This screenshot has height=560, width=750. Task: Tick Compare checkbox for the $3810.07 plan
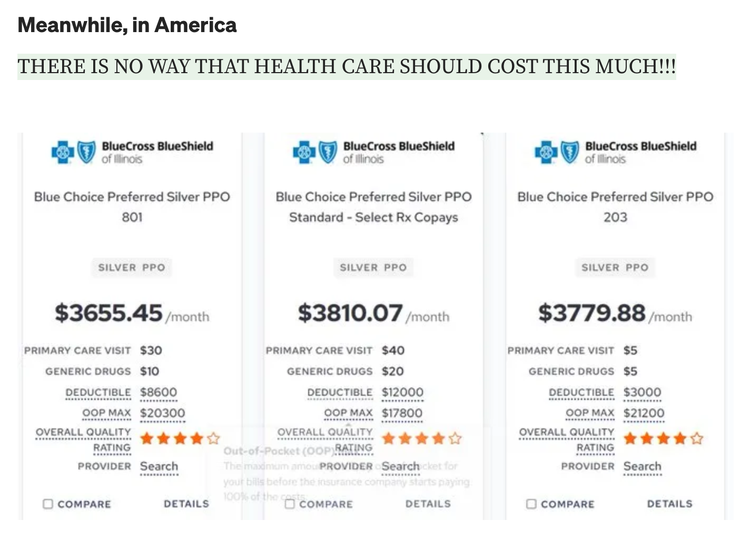tap(290, 504)
